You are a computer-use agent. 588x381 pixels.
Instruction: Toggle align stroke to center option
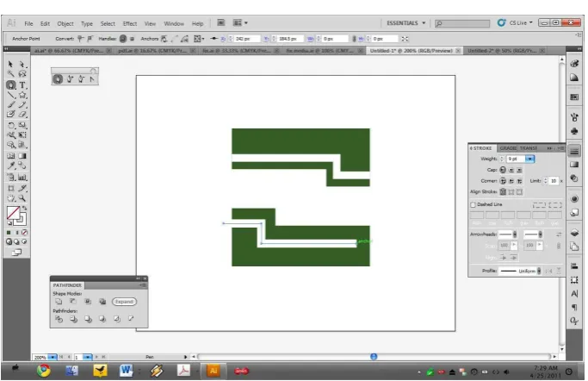[503, 192]
